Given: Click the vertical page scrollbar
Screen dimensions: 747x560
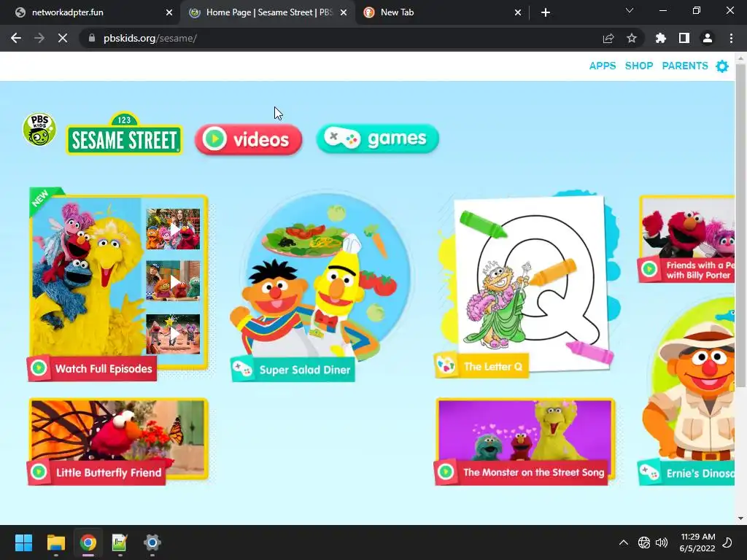Looking at the screenshot, I should pyautogui.click(x=741, y=226).
